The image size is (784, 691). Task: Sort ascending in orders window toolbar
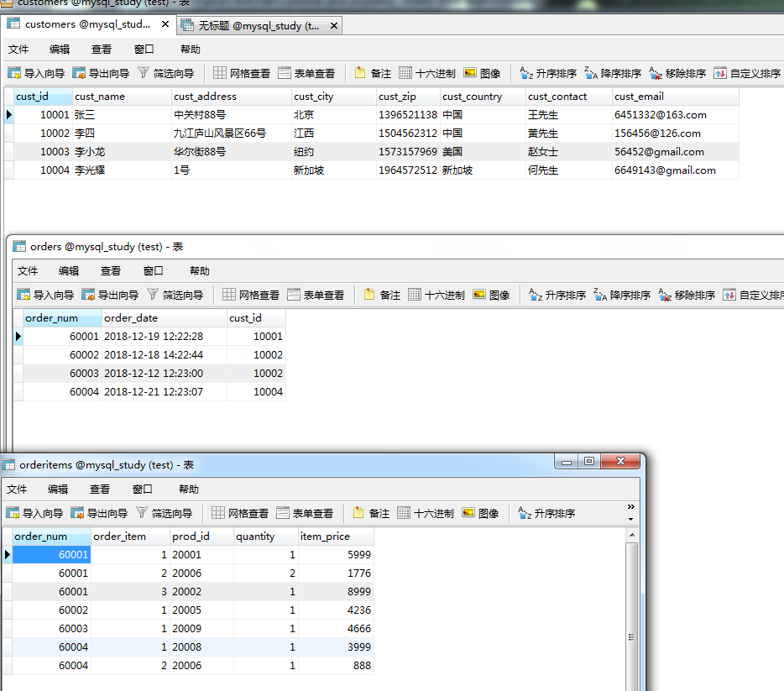(x=557, y=295)
